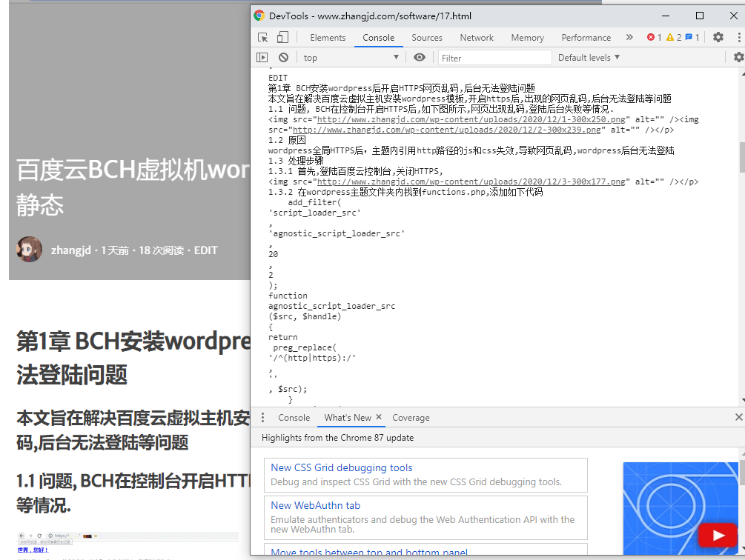
Task: Open the 1-300x250.png image link
Action: pyautogui.click(x=471, y=119)
